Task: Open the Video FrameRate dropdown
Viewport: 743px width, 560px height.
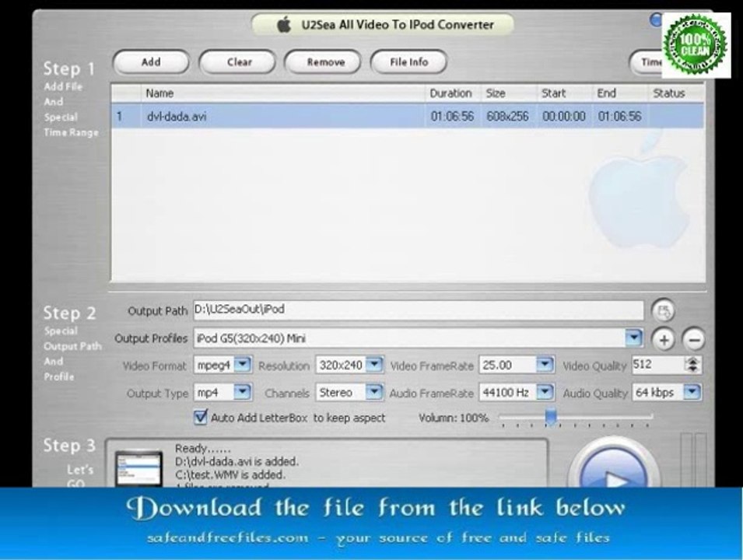Action: coord(545,365)
